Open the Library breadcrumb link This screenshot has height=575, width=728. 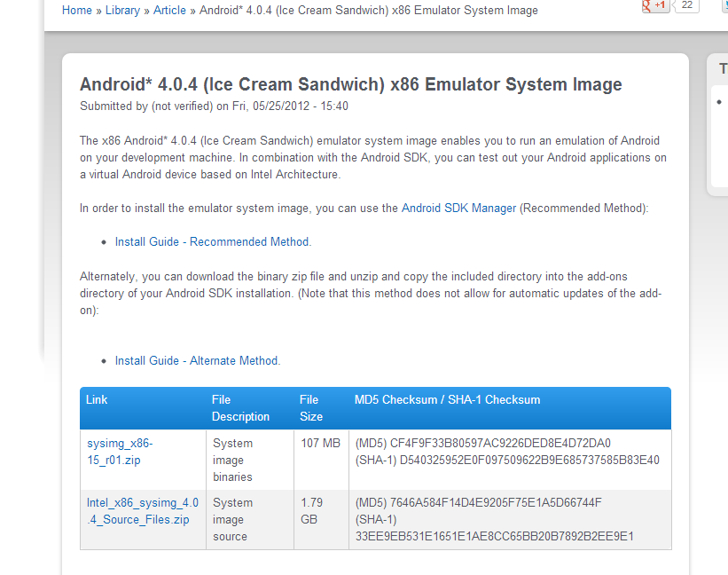122,11
